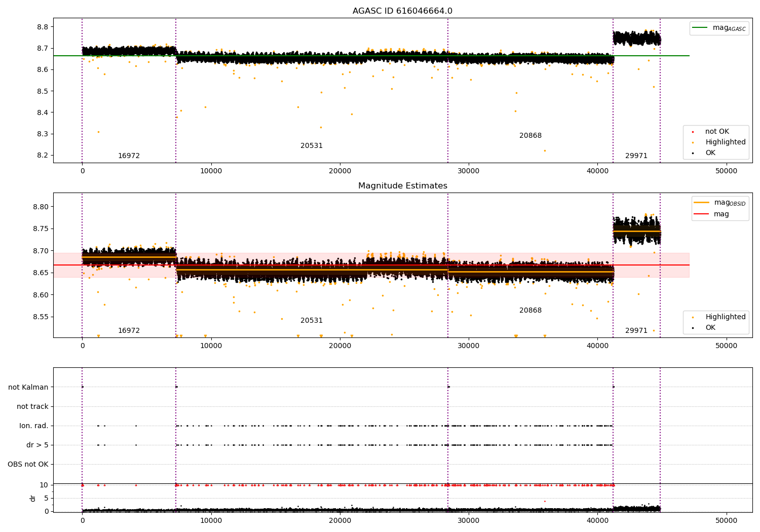This screenshot has height=532, width=760.
Task: Click obsid label 20531 in middle plot
Action: (312, 321)
